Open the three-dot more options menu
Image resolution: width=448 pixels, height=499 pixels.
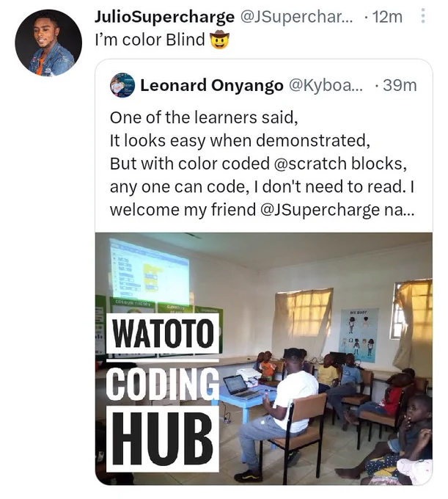422,16
